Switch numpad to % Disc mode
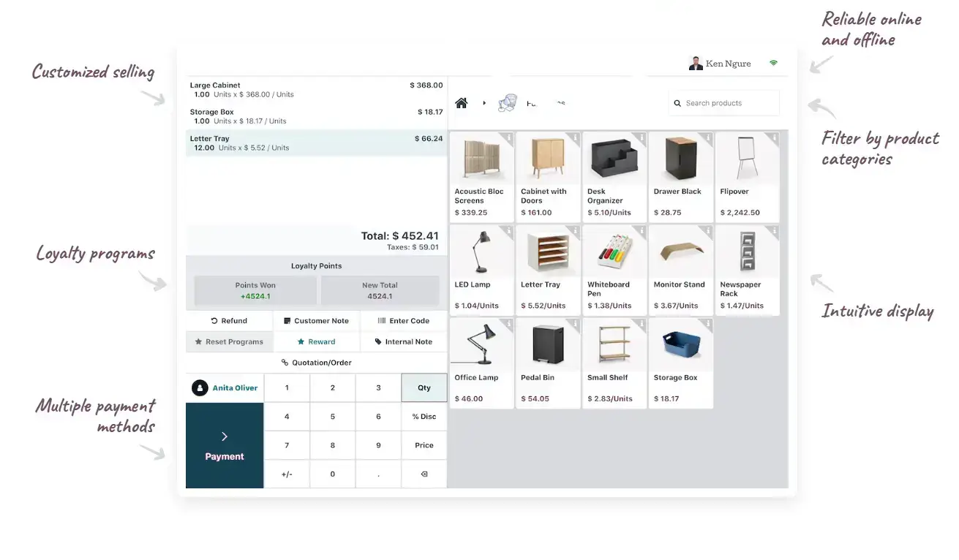 pyautogui.click(x=424, y=417)
